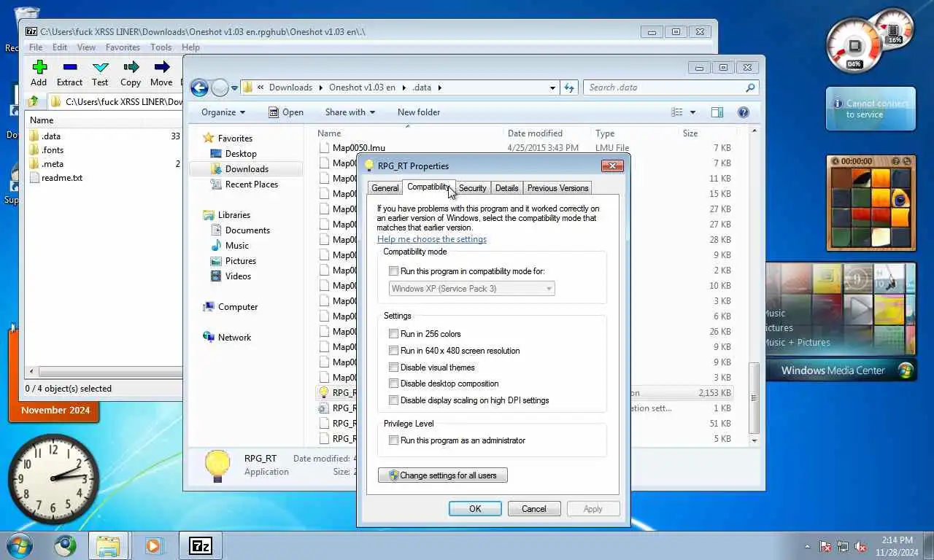The height and width of the screenshot is (560, 934).
Task: Open Details tab in Properties
Action: (506, 188)
